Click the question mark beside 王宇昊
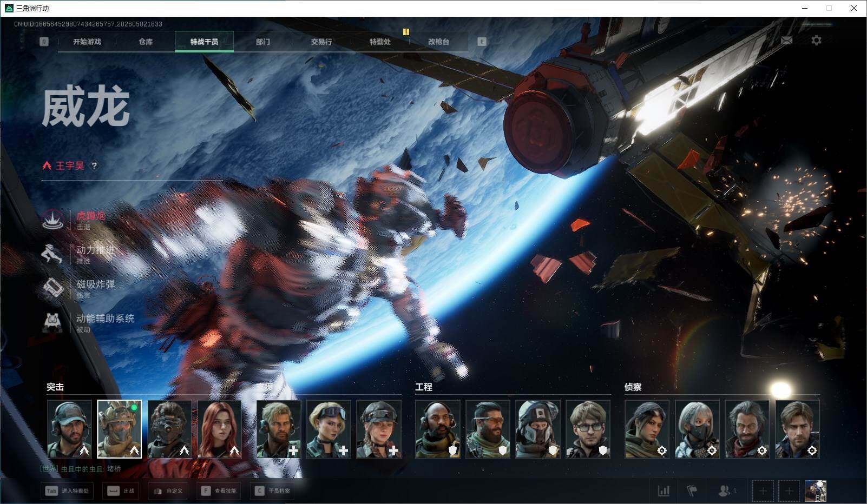The height and width of the screenshot is (504, 867). (94, 166)
